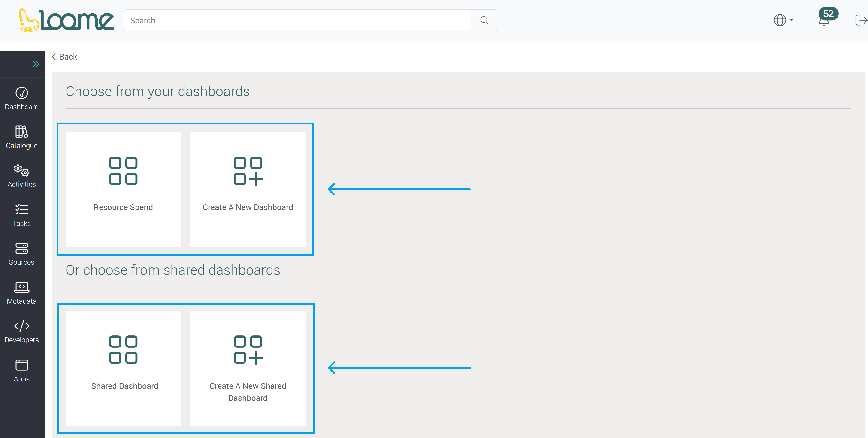The width and height of the screenshot is (868, 438).
Task: Choose Create A New Dashboard
Action: coord(248,189)
